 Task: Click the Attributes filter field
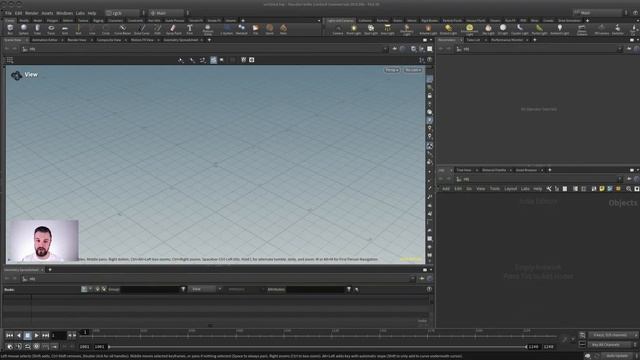tap(316, 289)
